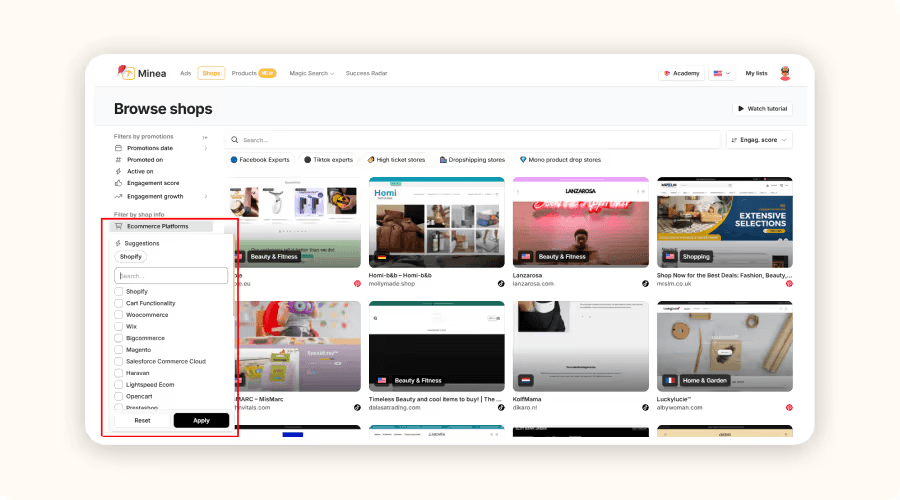The height and width of the screenshot is (500, 900).
Task: Click the Engagement growth trend icon
Action: (x=118, y=196)
